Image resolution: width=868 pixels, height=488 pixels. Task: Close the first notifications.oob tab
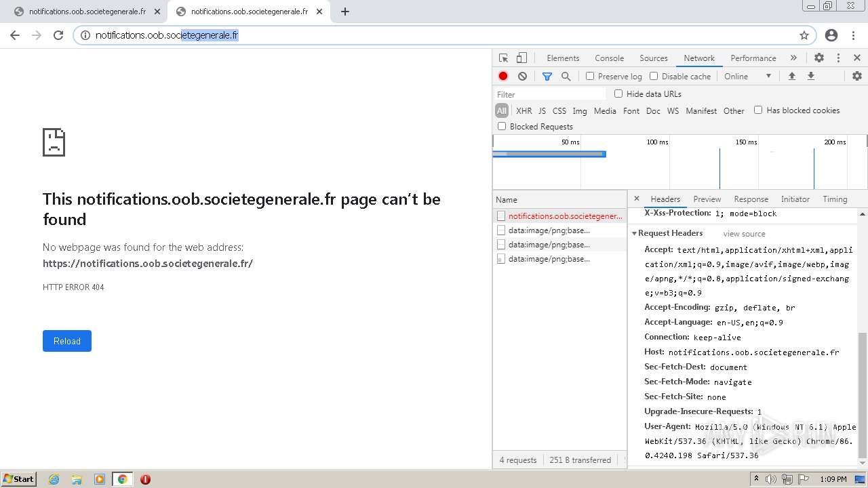[157, 12]
